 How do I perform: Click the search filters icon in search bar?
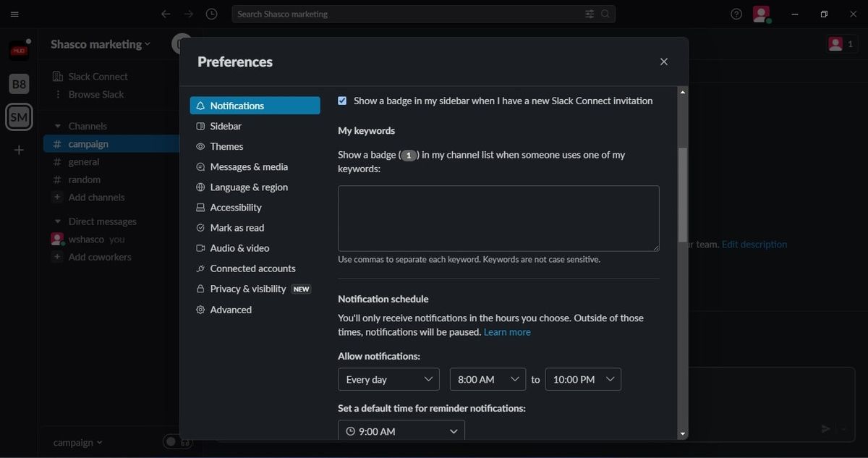point(590,14)
